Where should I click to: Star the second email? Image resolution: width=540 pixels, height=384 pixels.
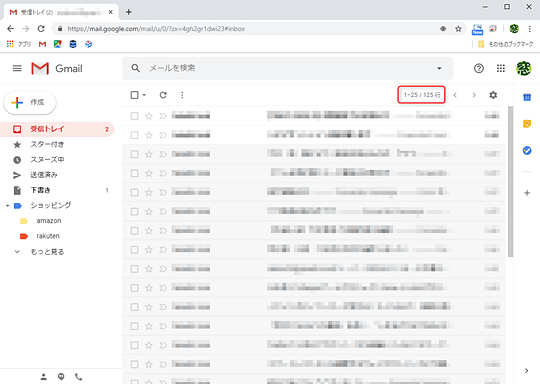point(149,135)
